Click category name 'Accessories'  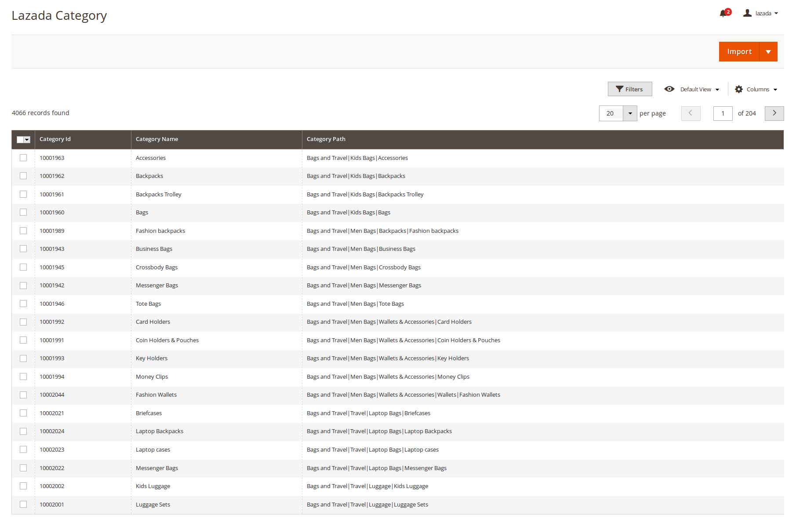[151, 158]
